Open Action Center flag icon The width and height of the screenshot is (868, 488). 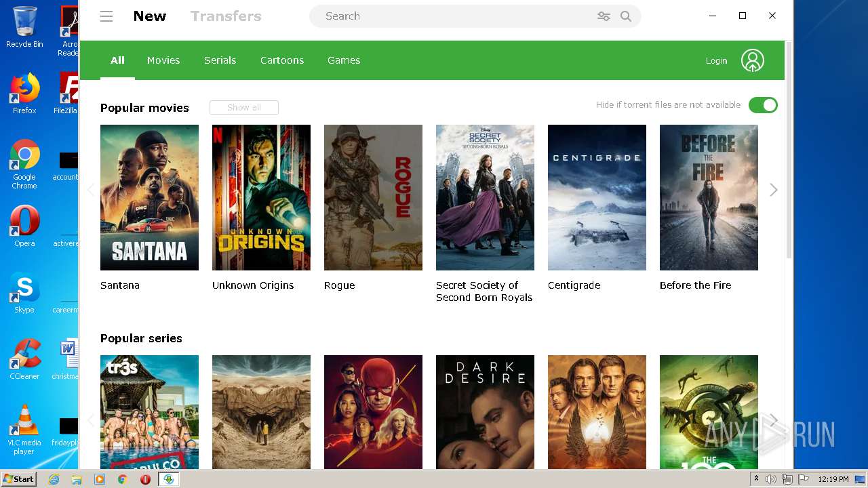(x=802, y=479)
